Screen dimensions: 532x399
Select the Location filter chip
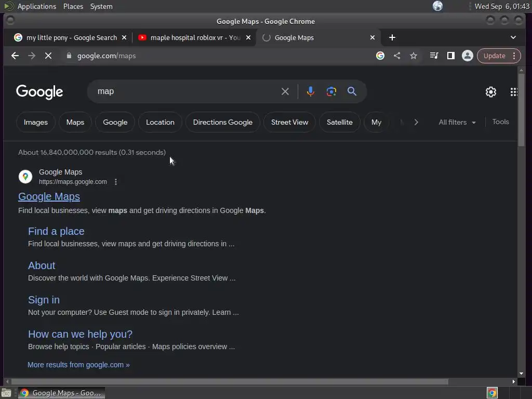click(x=160, y=122)
